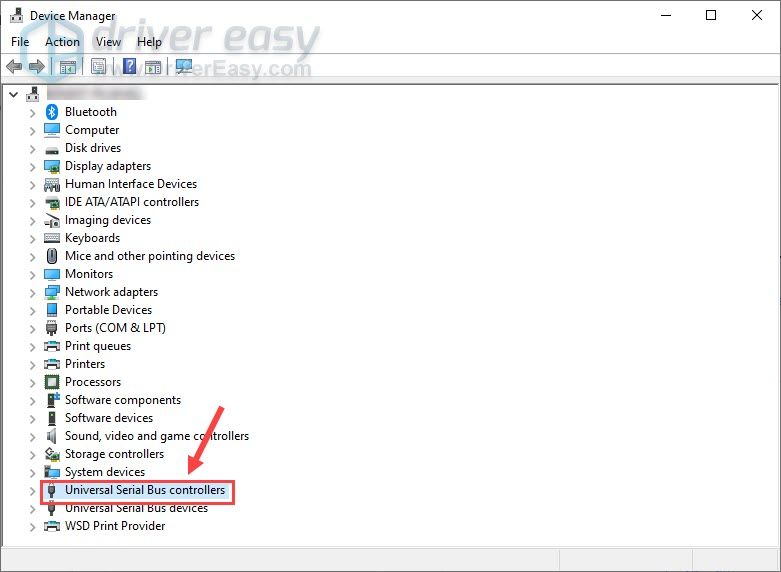This screenshot has height=572, width=781.
Task: Click the Forward arrow toolbar icon
Action: (36, 67)
